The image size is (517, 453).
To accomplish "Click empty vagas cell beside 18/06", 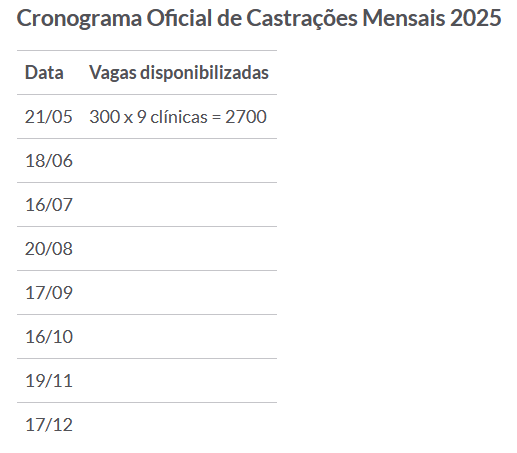I will tap(179, 161).
